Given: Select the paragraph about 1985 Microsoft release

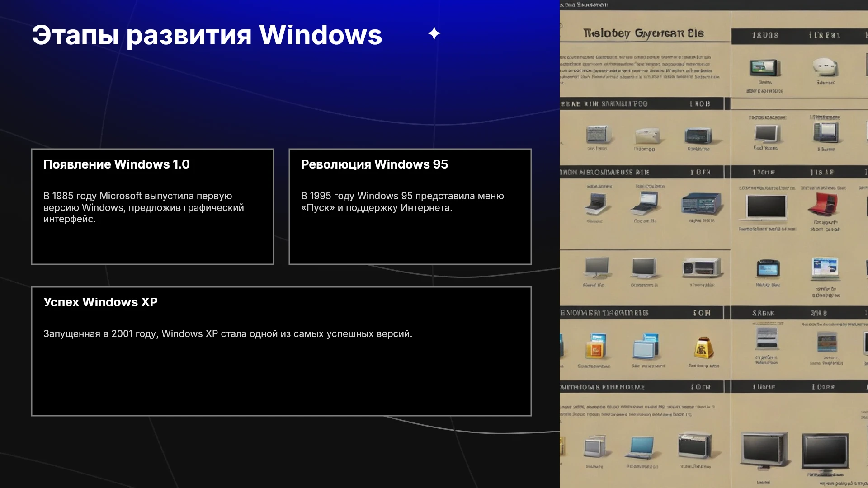Looking at the screenshot, I should point(143,207).
